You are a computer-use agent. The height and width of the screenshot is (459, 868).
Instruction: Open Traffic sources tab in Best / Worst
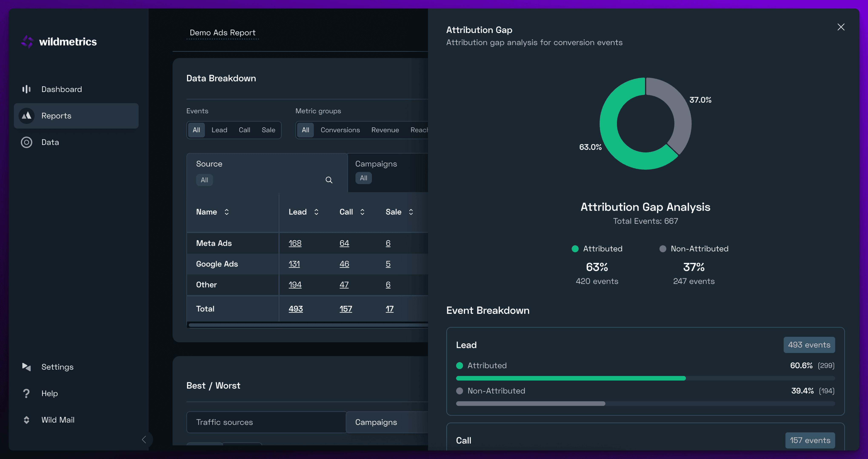click(224, 422)
